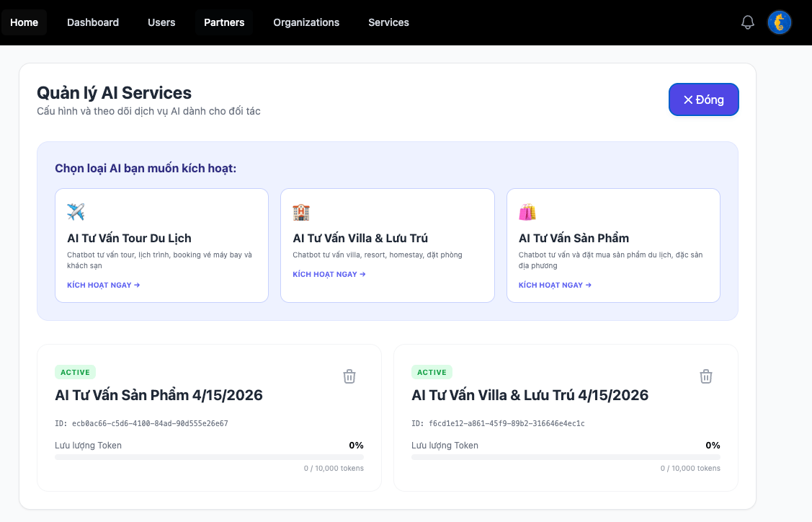Select the AI Tư Vấn Tour Du Lịch card
Image resolution: width=812 pixels, height=522 pixels.
click(161, 245)
